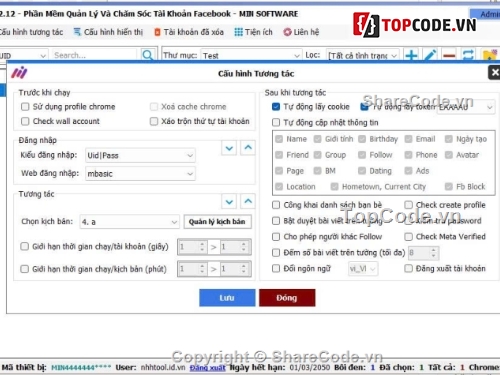Click the Name info checkbox
500x375 pixels.
coord(279,139)
